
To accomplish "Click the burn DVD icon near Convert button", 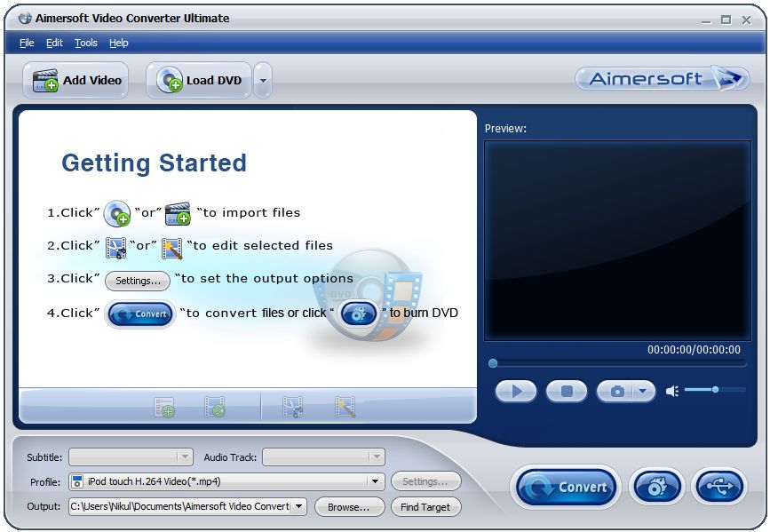I will tap(656, 486).
